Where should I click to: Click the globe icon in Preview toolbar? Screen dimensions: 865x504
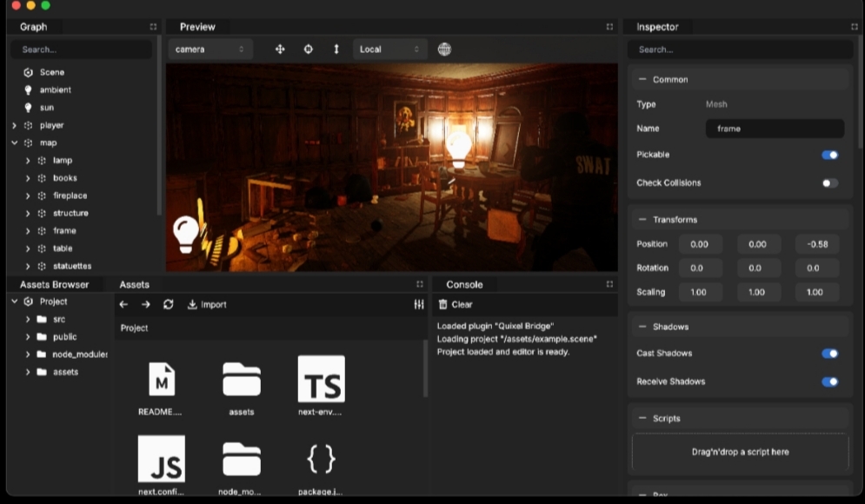coord(444,50)
